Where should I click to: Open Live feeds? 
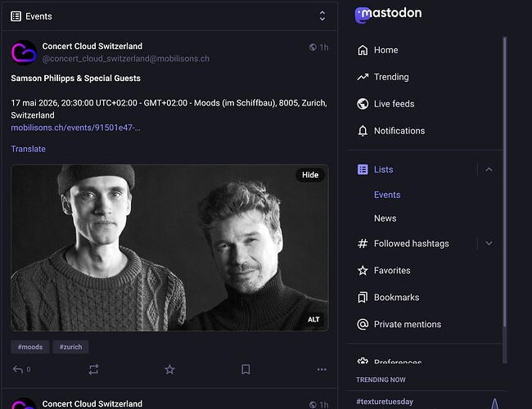click(x=394, y=104)
